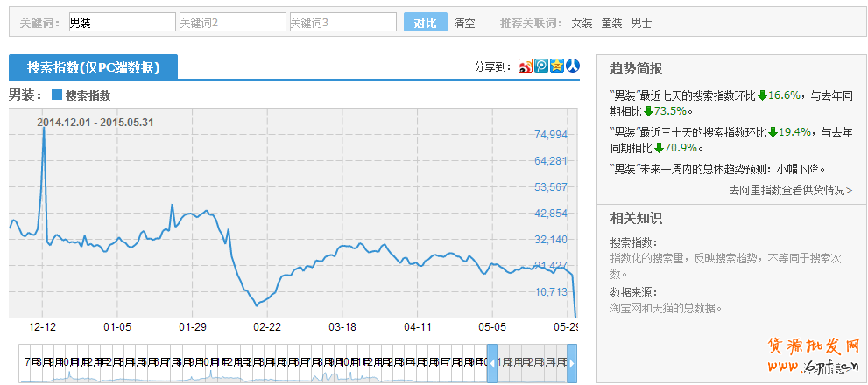Screen dimensions: 868x385
Task: Click the left handle of timeline range
Action: 492,363
